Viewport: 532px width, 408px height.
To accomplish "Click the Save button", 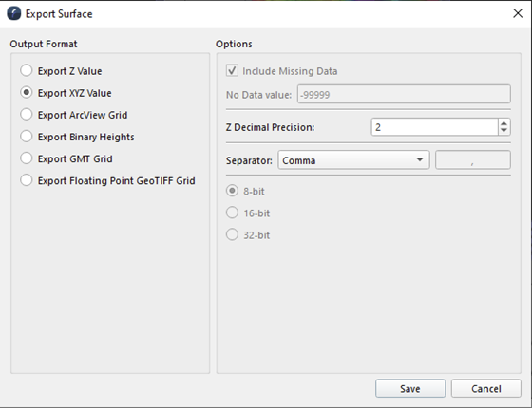I will [410, 388].
